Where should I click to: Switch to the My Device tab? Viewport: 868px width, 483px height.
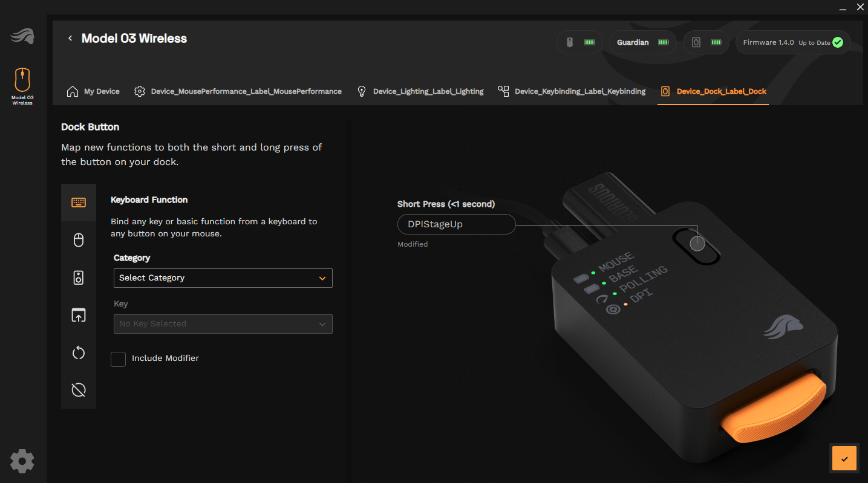[93, 92]
